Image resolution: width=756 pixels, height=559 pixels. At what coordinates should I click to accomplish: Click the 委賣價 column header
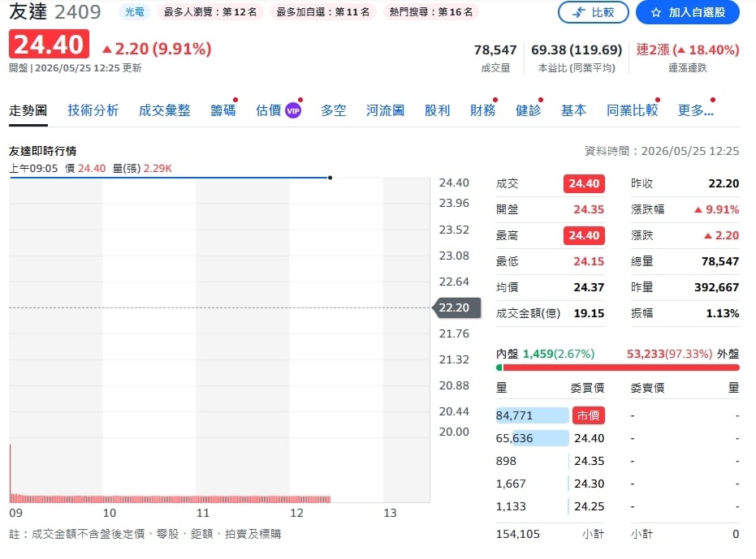click(x=647, y=388)
